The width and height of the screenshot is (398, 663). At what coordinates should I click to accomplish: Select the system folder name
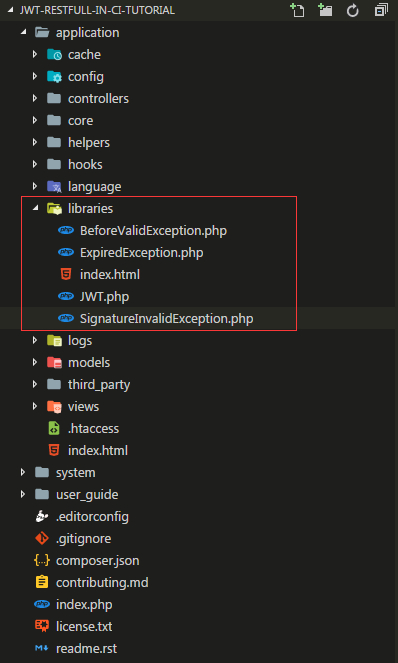point(76,473)
